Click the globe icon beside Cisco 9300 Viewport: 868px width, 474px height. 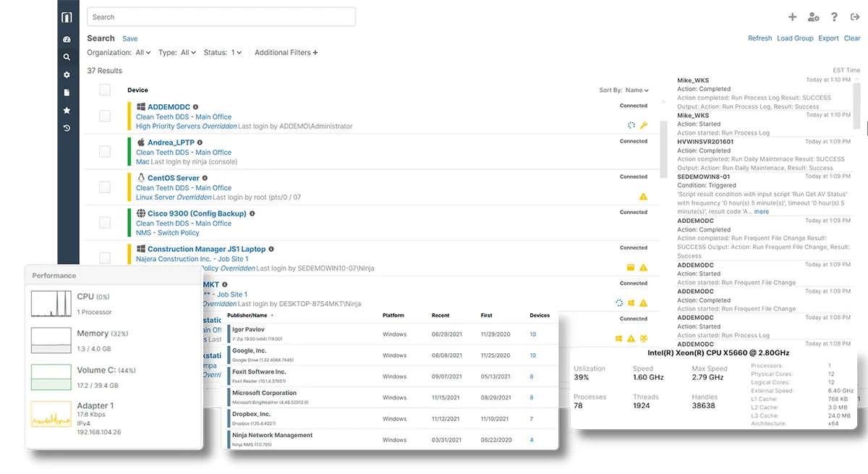click(x=141, y=213)
